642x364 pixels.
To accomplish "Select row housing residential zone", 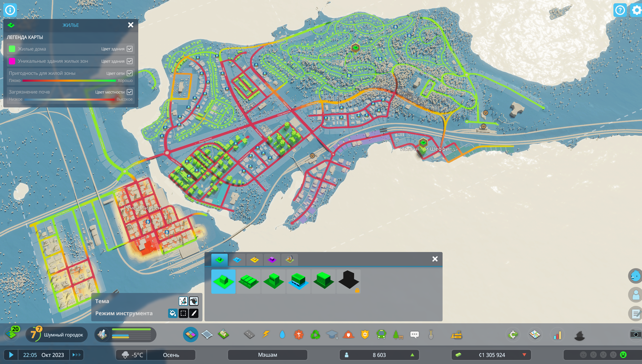I will pyautogui.click(x=248, y=281).
